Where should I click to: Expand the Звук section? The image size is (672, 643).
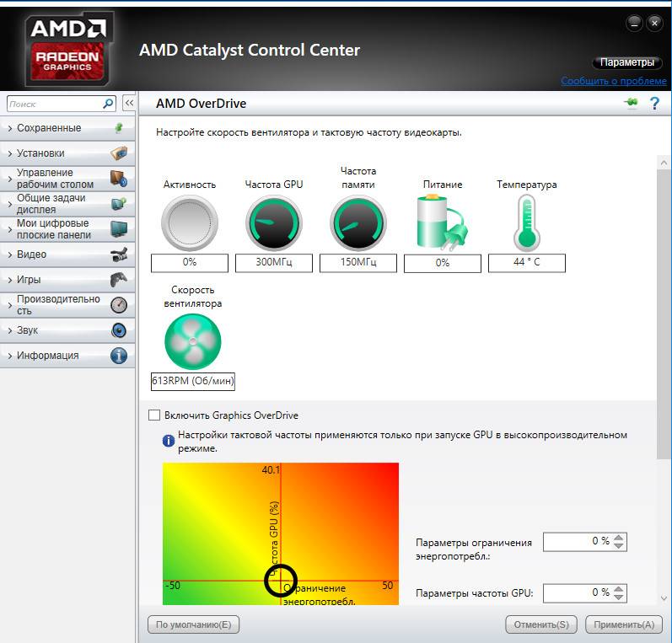[x=10, y=330]
